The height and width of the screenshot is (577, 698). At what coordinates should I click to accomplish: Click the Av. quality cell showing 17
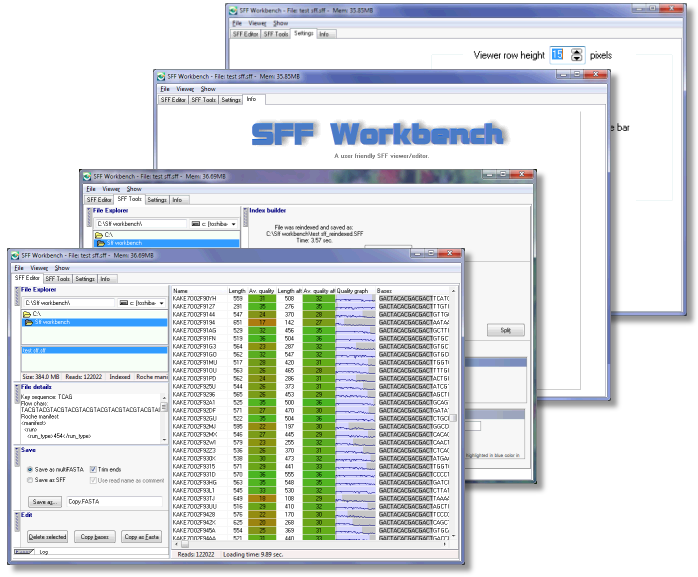(x=262, y=322)
